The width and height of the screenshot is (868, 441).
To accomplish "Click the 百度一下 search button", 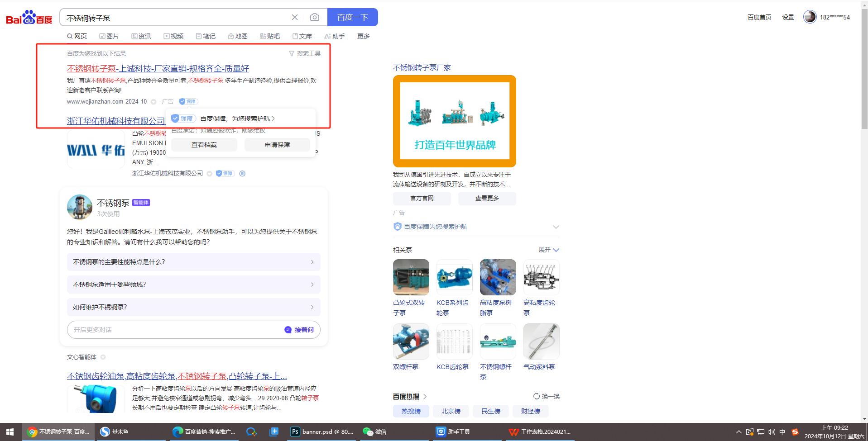I will 352,17.
